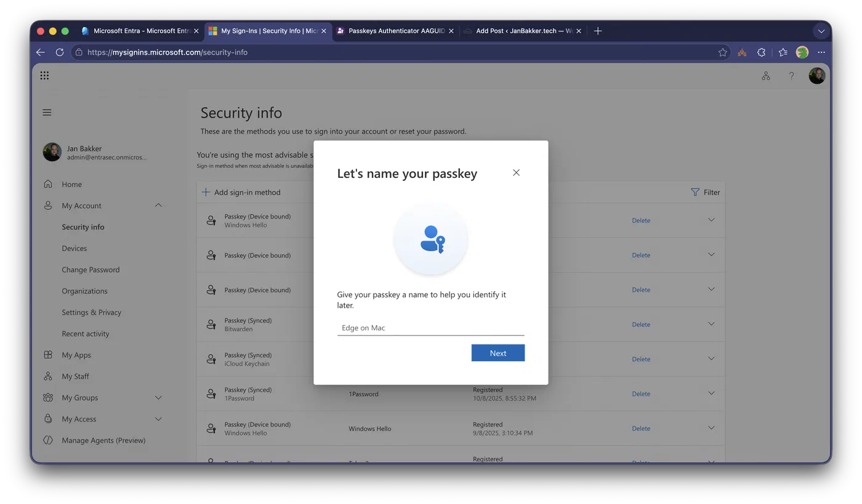Go back using browser back arrow

click(x=41, y=52)
